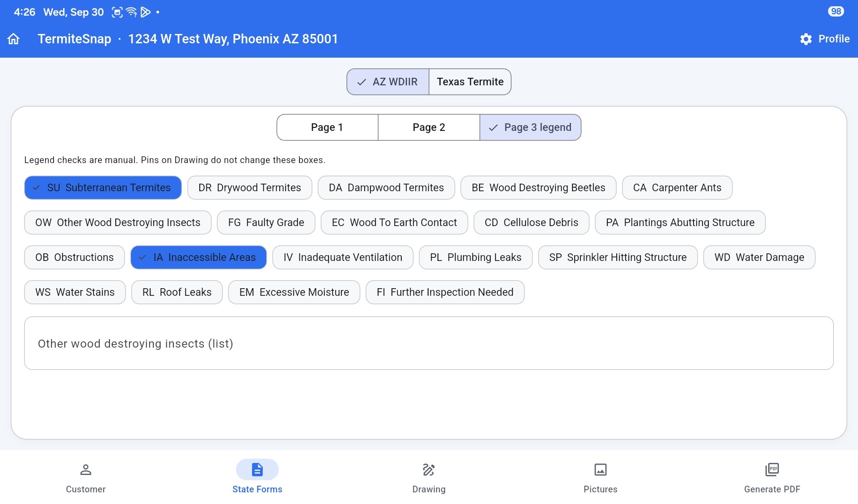The width and height of the screenshot is (858, 504).
Task: Switch to Texas Termite form
Action: point(470,82)
